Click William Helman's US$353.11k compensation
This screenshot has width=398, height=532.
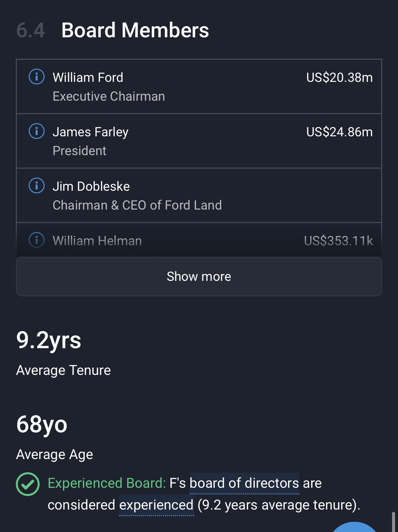tap(338, 241)
